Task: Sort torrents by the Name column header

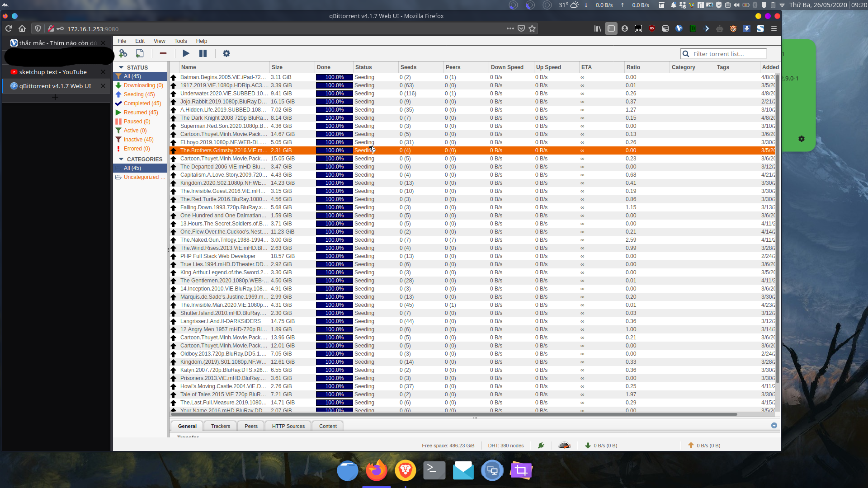Action: pyautogui.click(x=224, y=67)
